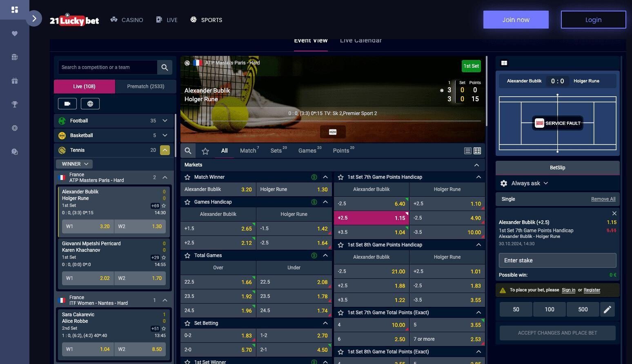
Task: Switch to the Prematch (2533) tab
Action: [145, 87]
